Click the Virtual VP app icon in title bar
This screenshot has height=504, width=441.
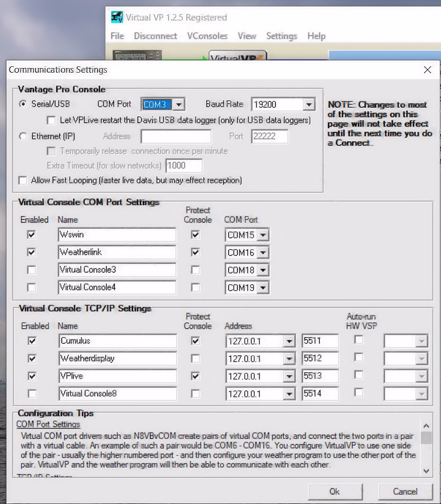point(117,17)
